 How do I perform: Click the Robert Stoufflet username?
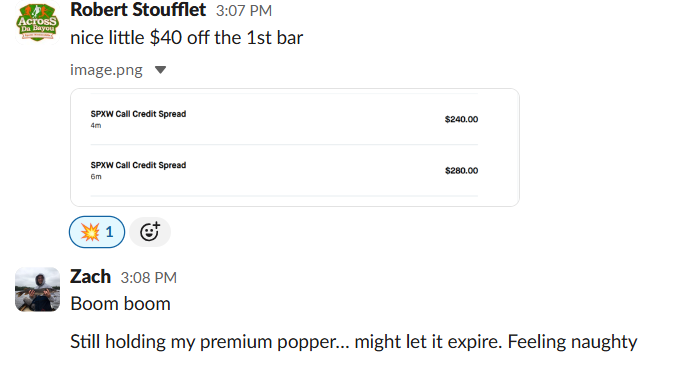(x=138, y=10)
